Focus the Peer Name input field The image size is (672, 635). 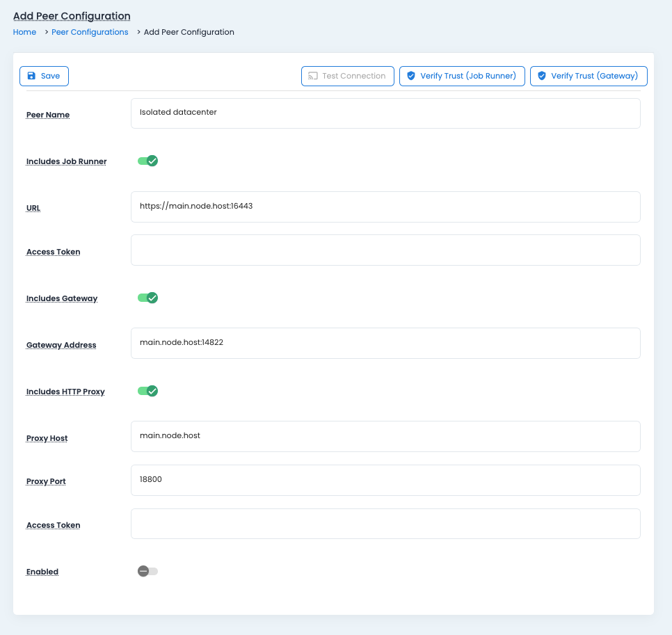tap(385, 113)
